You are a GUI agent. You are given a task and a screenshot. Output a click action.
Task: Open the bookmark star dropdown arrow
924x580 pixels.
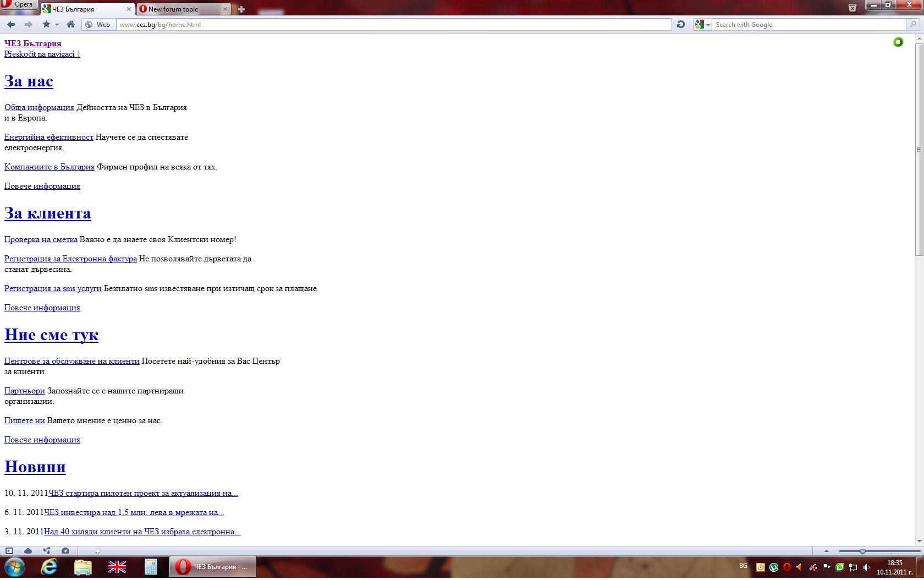[57, 25]
